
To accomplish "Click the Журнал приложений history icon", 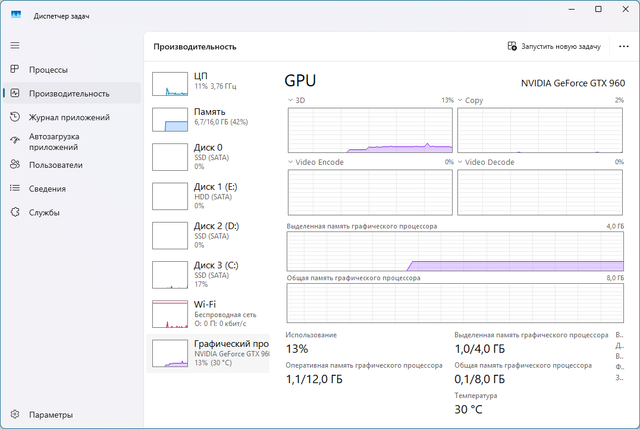I will point(15,117).
